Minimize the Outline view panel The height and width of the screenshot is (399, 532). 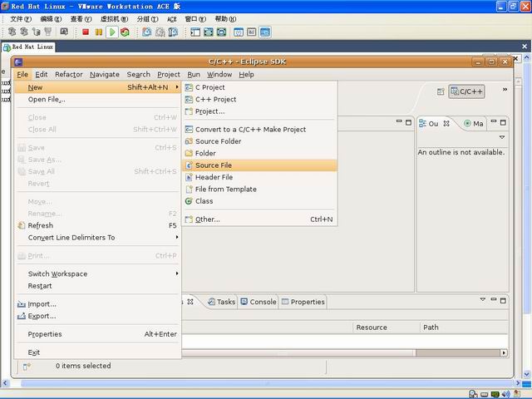coord(494,122)
